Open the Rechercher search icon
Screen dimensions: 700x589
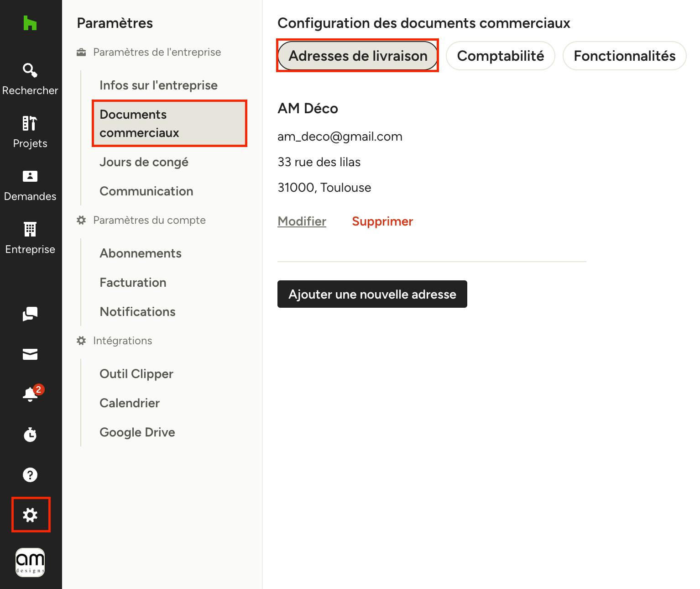click(30, 70)
